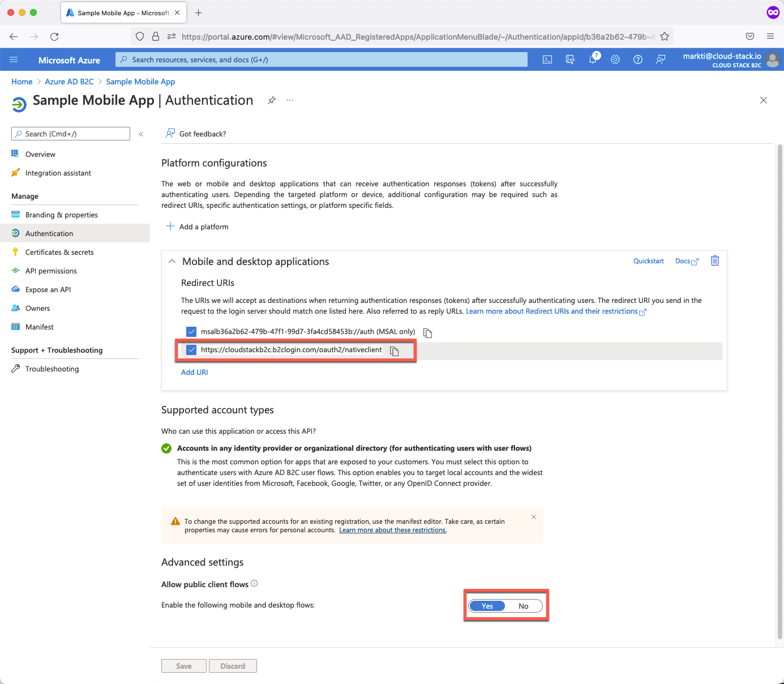Viewport: 784px width, 684px height.
Task: Open Integration assistant
Action: tap(58, 173)
